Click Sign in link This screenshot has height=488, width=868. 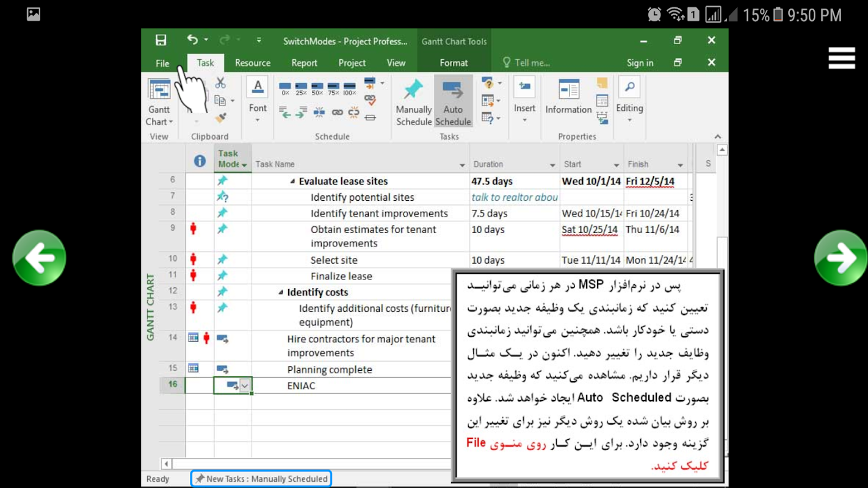pos(640,63)
